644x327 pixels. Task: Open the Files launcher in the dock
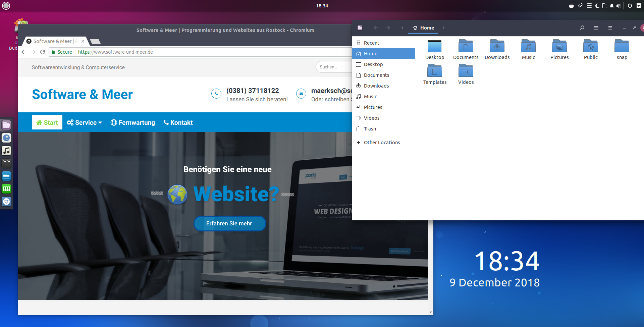click(x=6, y=125)
